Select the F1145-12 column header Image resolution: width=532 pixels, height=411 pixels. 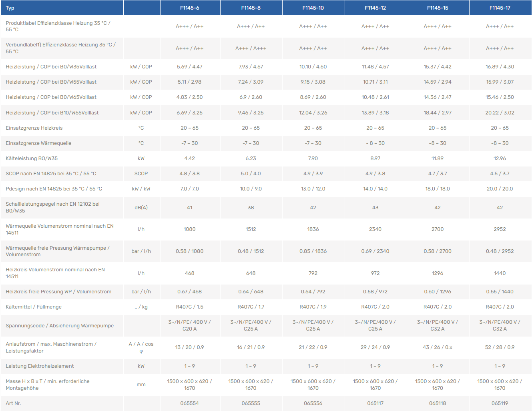coord(375,8)
